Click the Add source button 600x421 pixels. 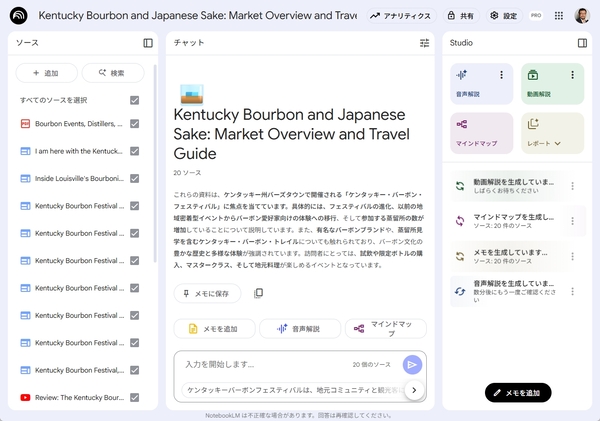[46, 73]
